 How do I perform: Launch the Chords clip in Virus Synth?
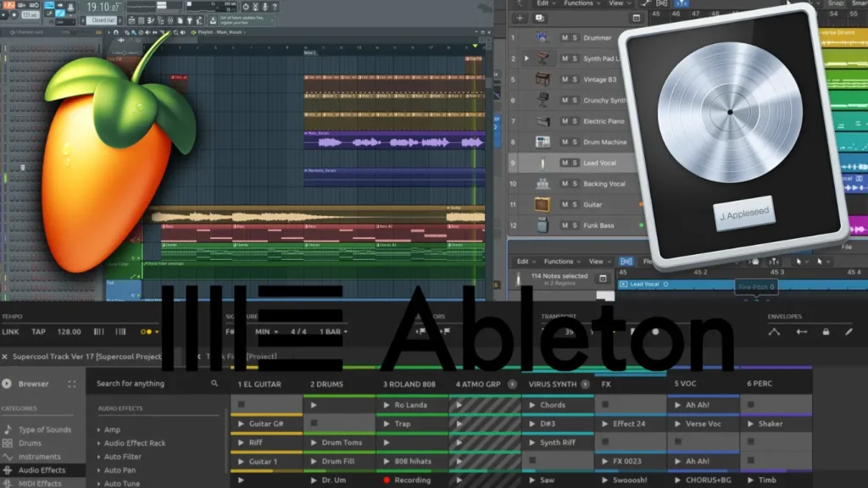point(532,405)
